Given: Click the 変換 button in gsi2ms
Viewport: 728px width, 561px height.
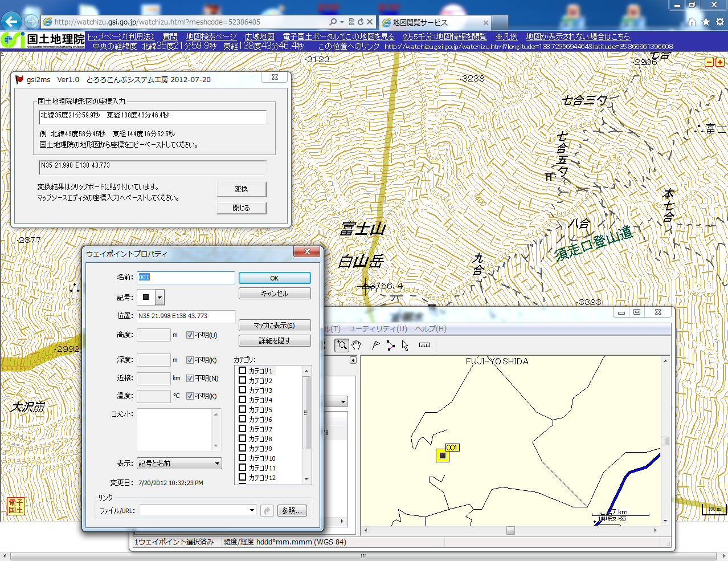Looking at the screenshot, I should pyautogui.click(x=241, y=189).
